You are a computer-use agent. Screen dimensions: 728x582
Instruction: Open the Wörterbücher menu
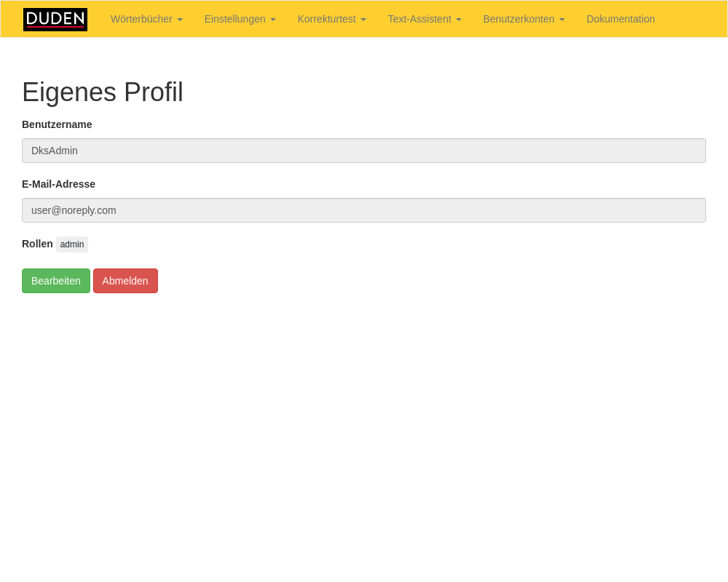pos(141,19)
